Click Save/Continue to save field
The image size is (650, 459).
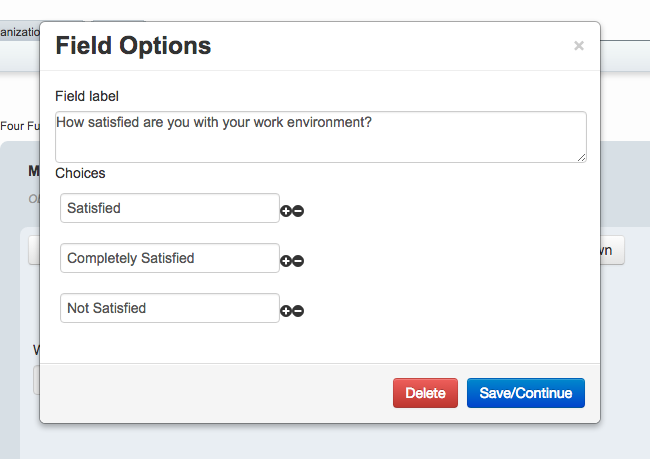526,393
